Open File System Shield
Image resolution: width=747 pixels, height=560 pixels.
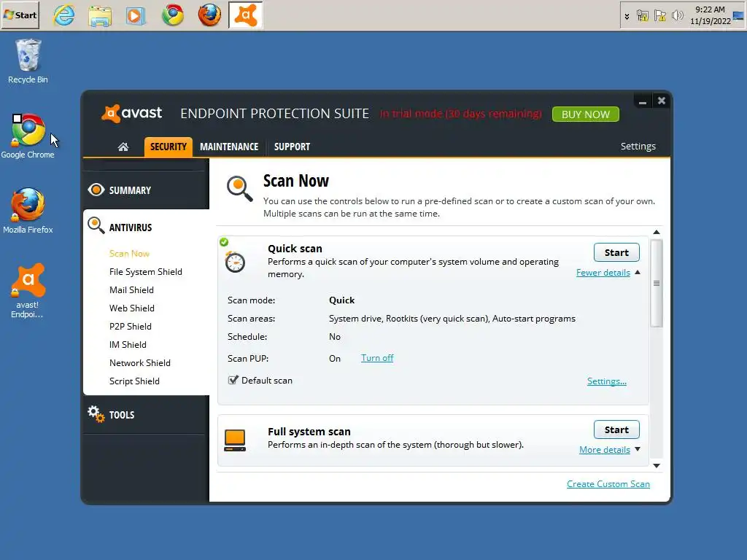click(x=146, y=271)
